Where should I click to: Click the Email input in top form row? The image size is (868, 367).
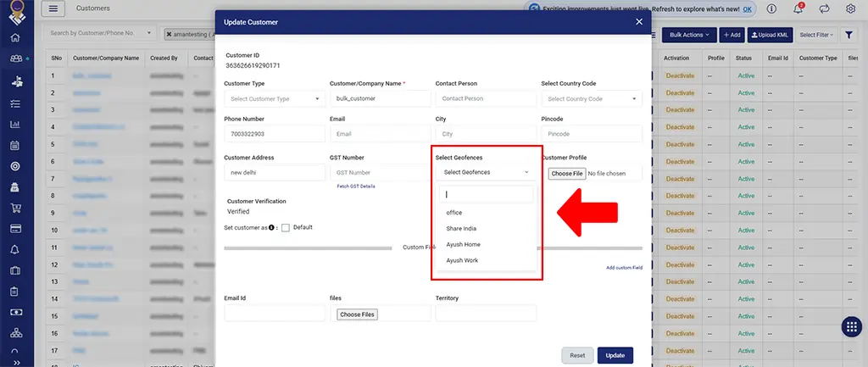click(x=381, y=134)
